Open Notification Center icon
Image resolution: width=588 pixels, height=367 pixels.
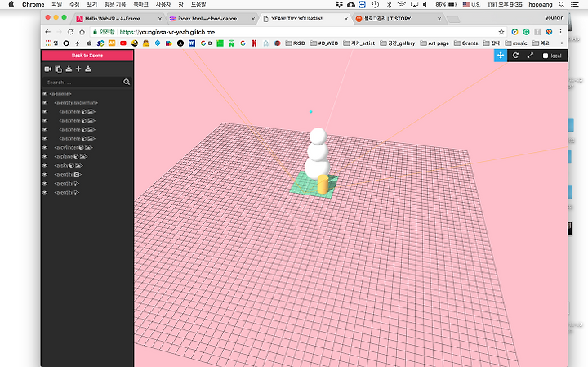(x=574, y=5)
